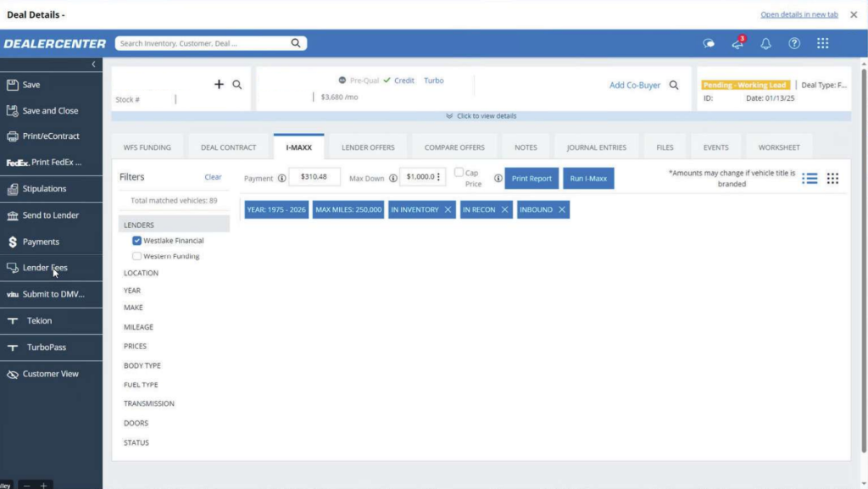868x489 pixels.
Task: Click Open details in new tab link
Action: 798,14
